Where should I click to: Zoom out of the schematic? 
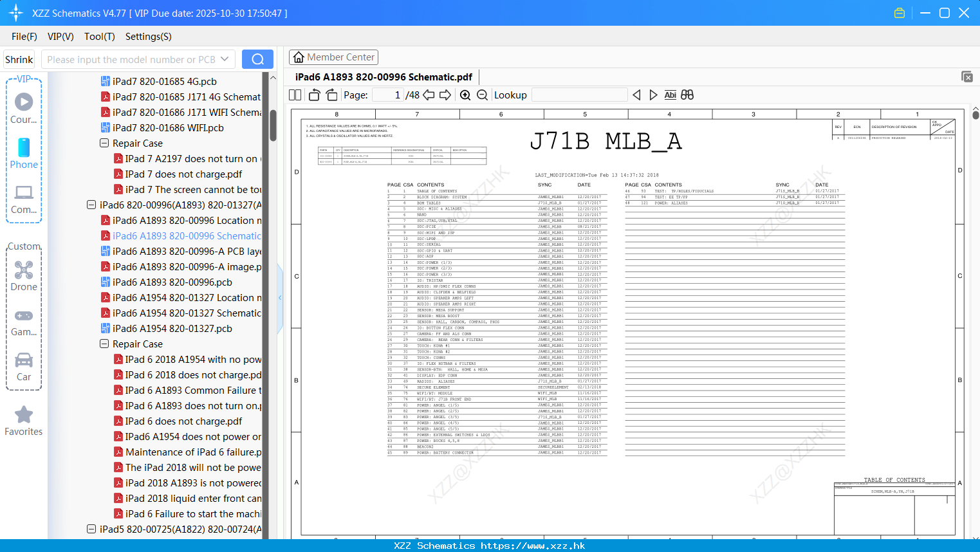(482, 95)
